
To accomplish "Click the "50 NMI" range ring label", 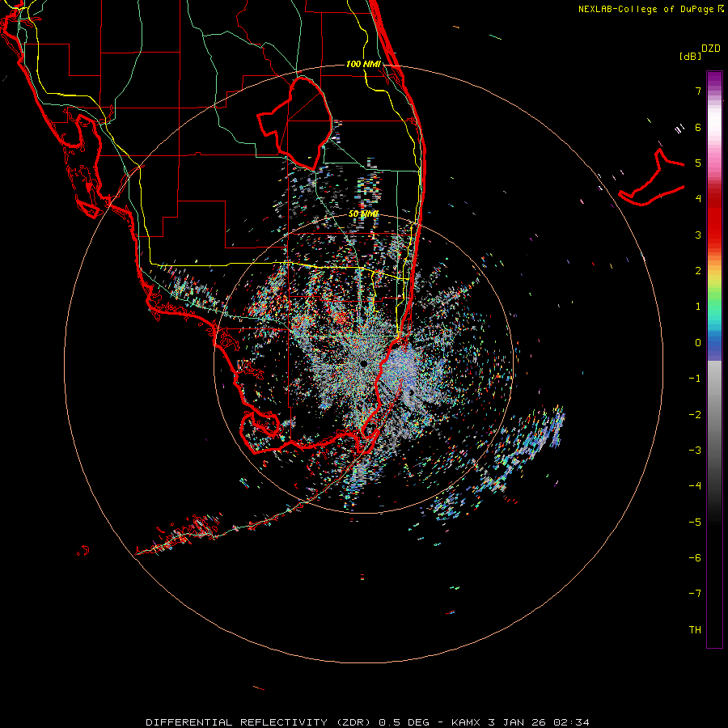I will 363,214.
